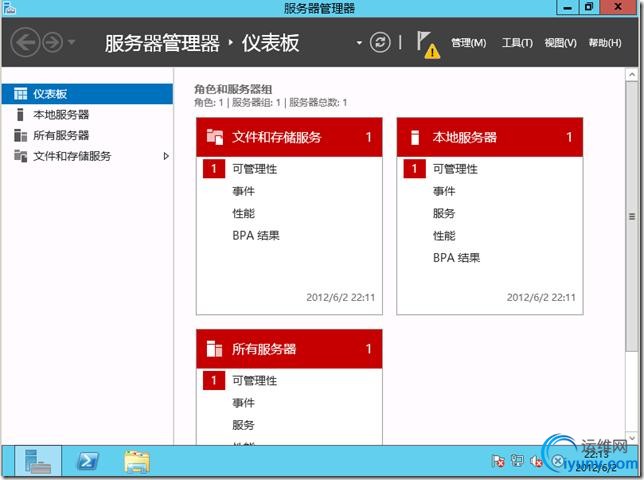Click the manageability alert badge in 本地服务器
644x480 pixels.
(x=414, y=169)
